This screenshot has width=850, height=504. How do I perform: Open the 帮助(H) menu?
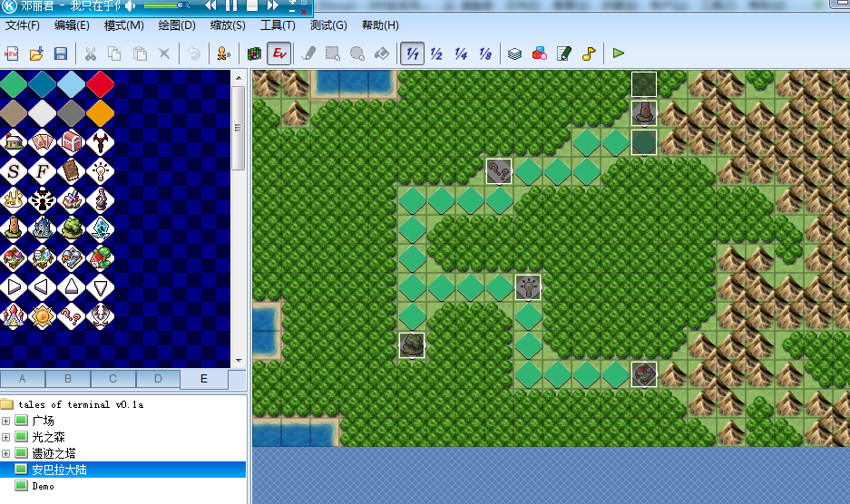point(380,25)
